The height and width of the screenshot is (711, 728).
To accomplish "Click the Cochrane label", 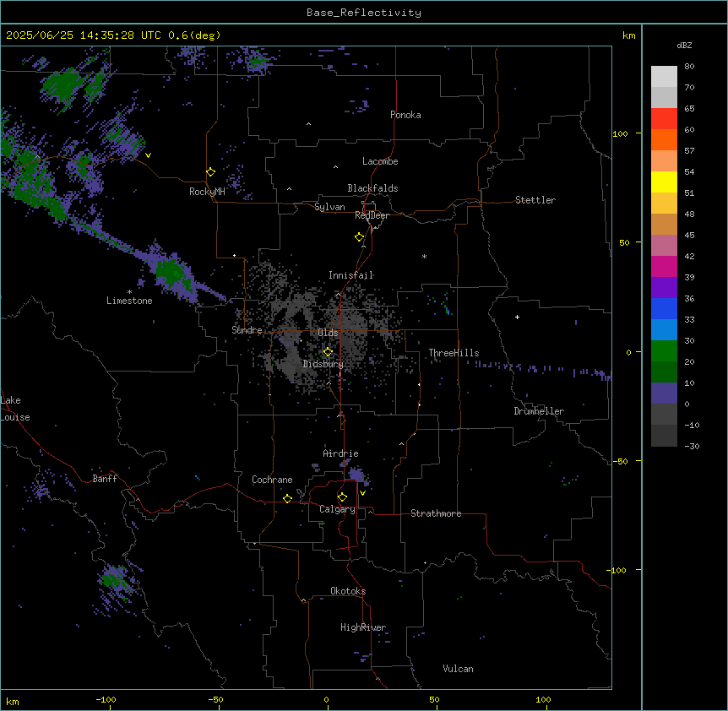I will (272, 480).
